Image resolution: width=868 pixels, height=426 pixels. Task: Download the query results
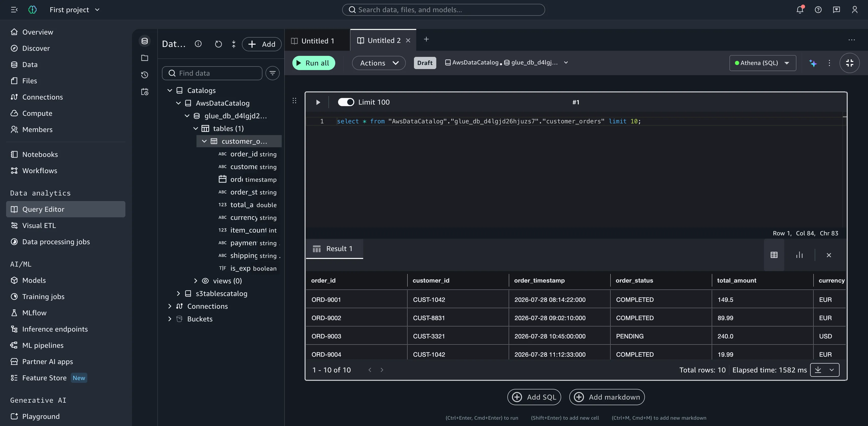pyautogui.click(x=818, y=370)
